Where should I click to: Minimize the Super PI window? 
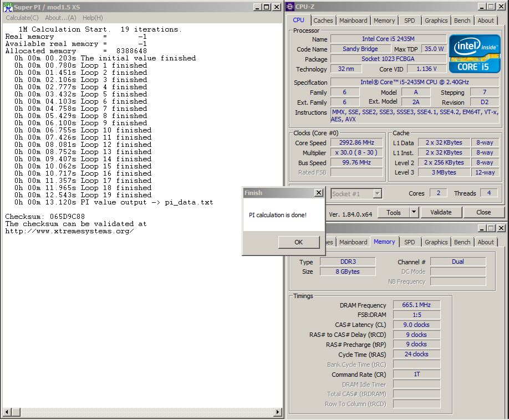click(x=257, y=7)
